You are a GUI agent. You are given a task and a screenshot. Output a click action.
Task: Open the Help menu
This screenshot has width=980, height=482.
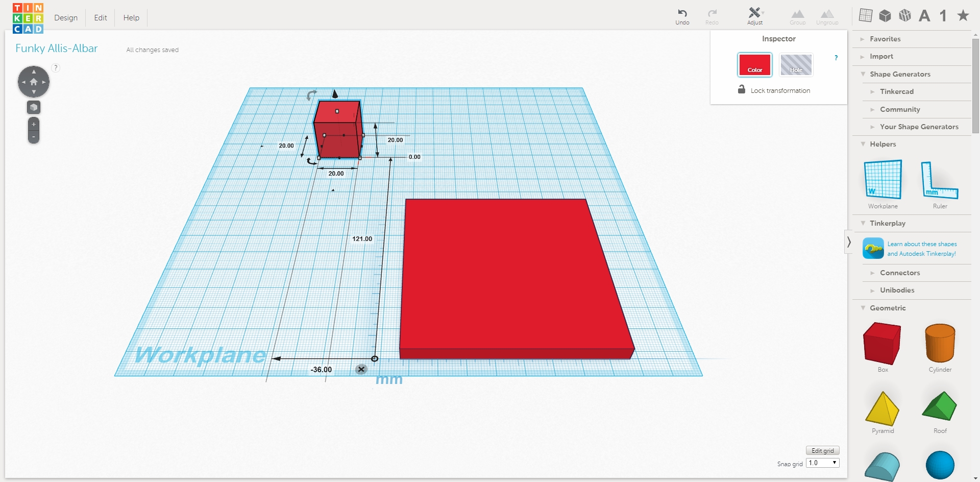point(131,18)
